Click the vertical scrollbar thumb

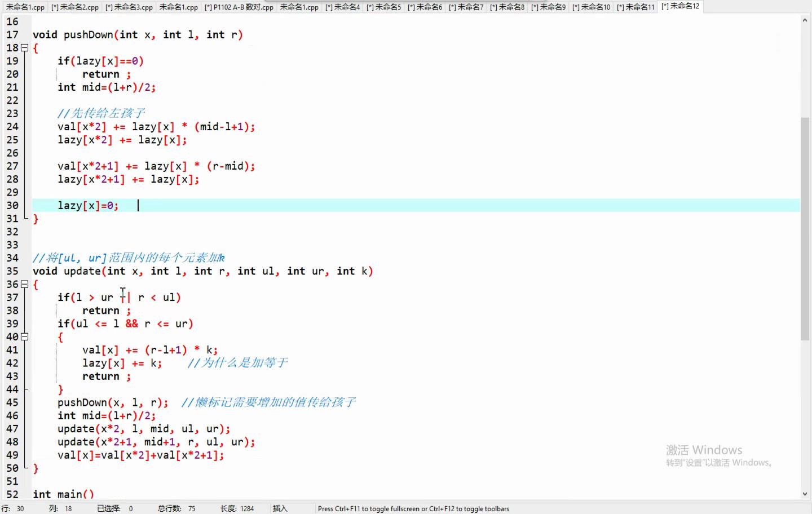click(805, 228)
